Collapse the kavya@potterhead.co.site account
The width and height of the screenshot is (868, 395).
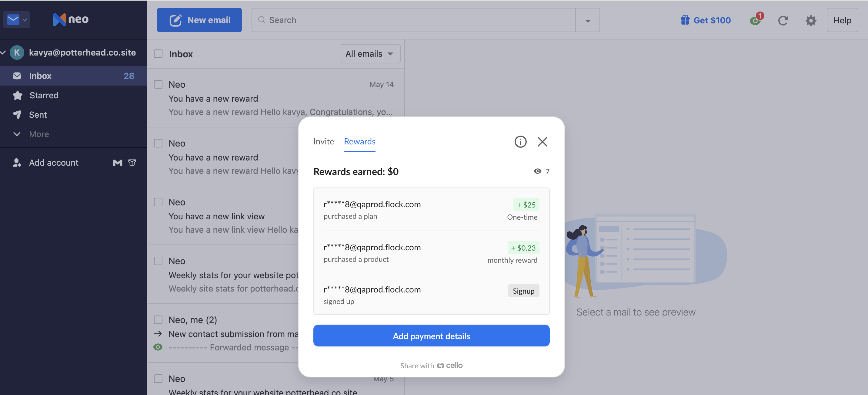(x=3, y=52)
